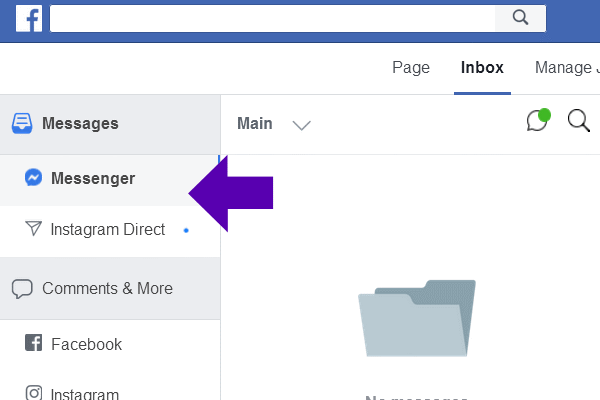600x400 pixels.
Task: Select the Inbox tab
Action: pos(482,68)
